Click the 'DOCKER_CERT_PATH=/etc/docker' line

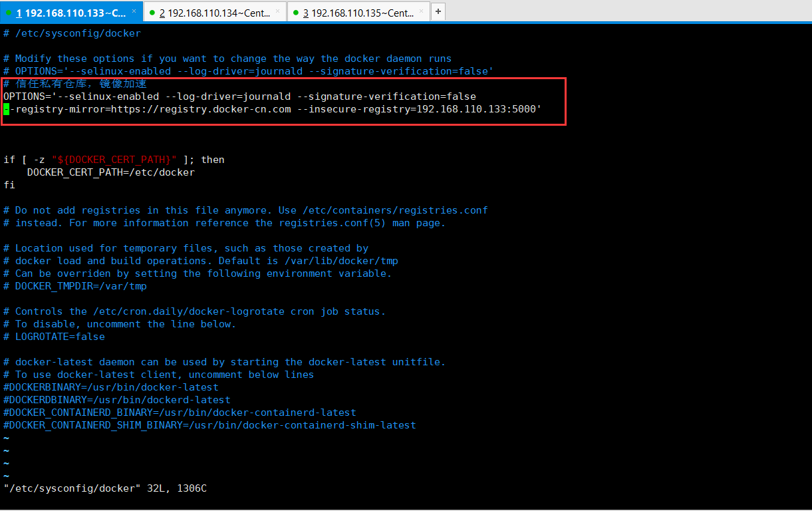[111, 172]
